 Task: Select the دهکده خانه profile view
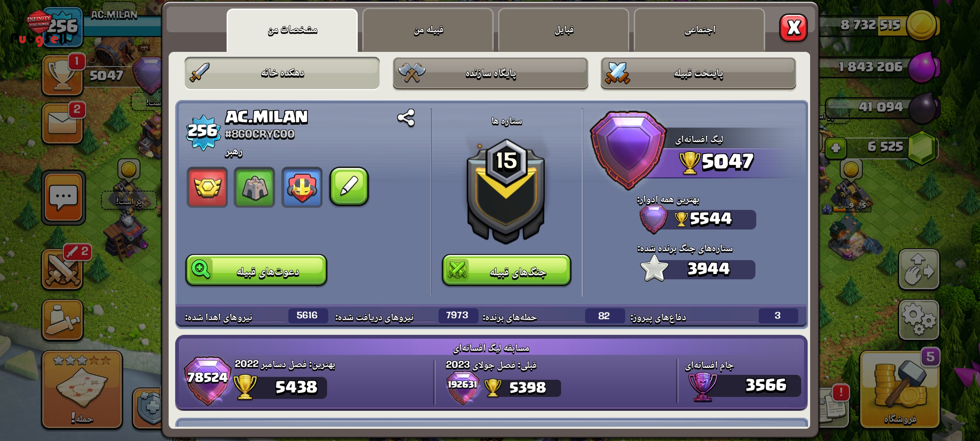point(282,73)
